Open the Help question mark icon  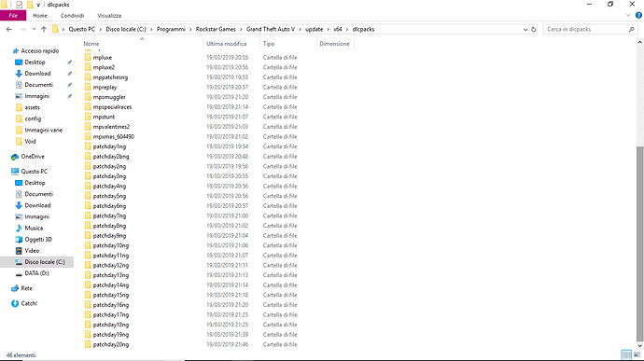click(638, 16)
